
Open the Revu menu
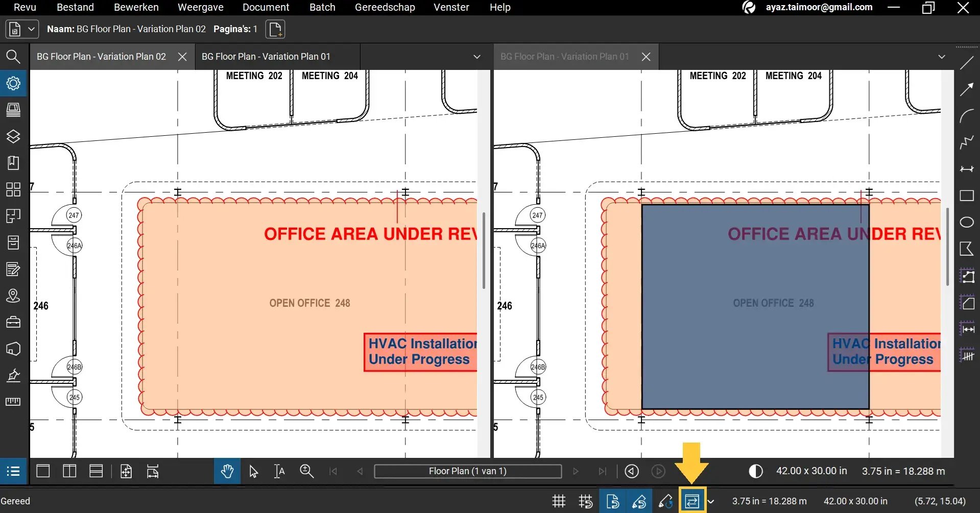(x=25, y=7)
